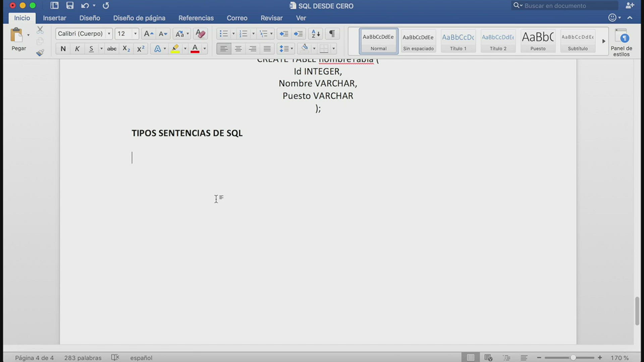Viewport: 644px width, 362px height.
Task: Apply the Puesto style
Action: pos(538,41)
